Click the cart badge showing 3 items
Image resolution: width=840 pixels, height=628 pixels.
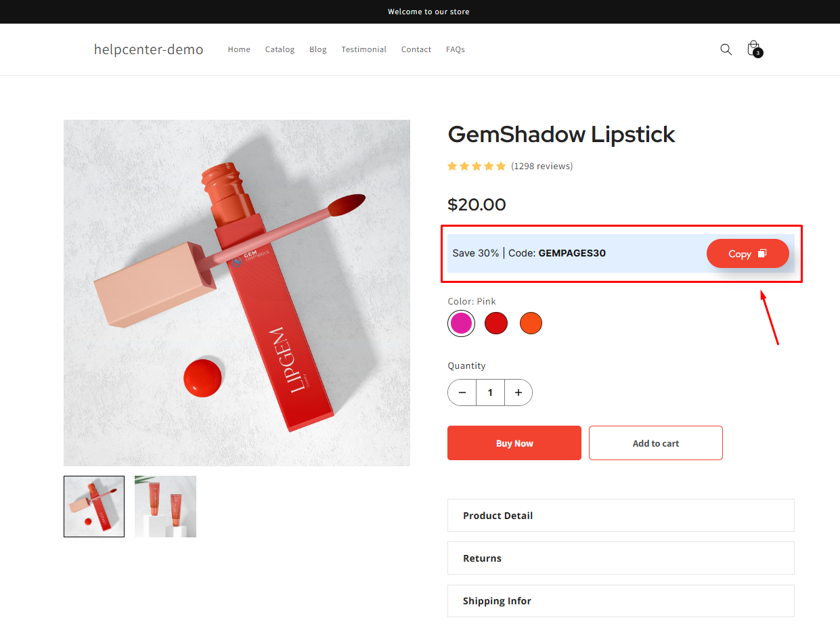coord(757,53)
